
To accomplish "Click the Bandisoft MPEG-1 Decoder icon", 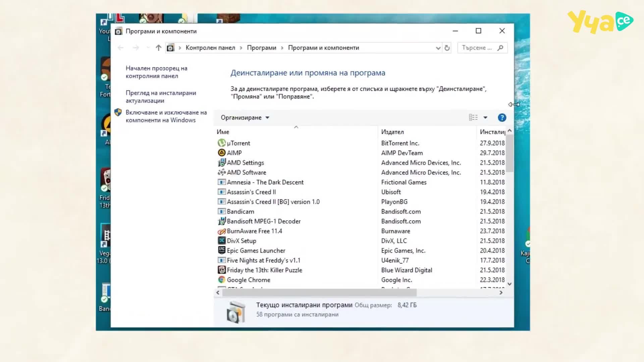I will (x=221, y=221).
